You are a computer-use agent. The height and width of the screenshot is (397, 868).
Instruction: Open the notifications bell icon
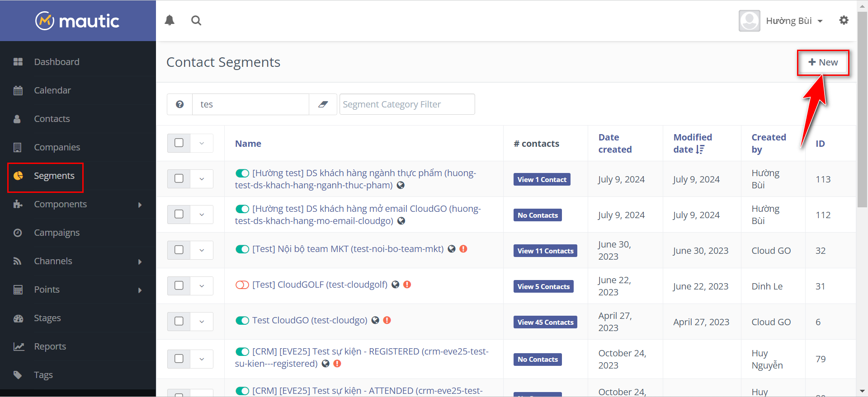pyautogui.click(x=170, y=20)
